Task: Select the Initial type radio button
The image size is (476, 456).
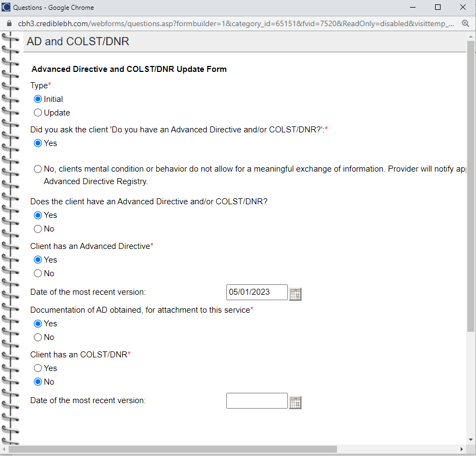Action: coord(38,99)
